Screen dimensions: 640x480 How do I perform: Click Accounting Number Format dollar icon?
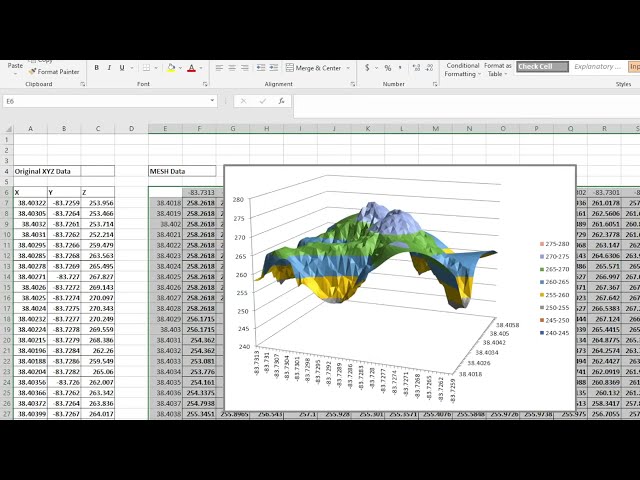367,68
